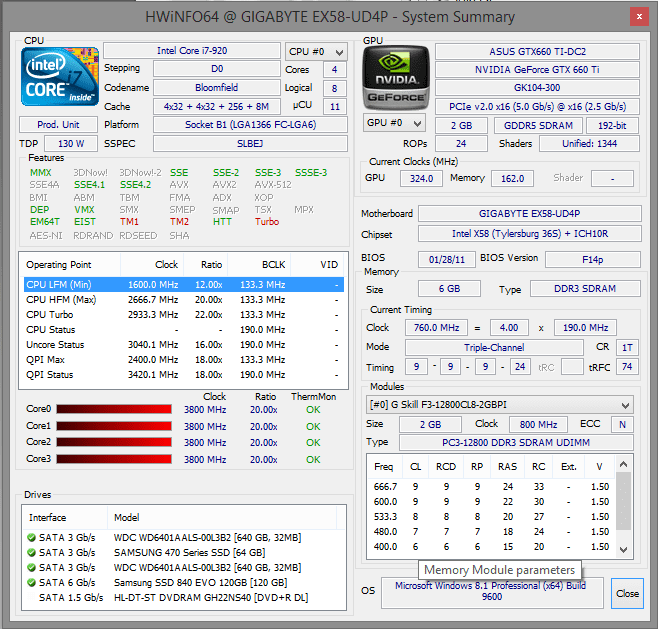Select the QPI Max row
The image size is (658, 642).
[x=183, y=360]
